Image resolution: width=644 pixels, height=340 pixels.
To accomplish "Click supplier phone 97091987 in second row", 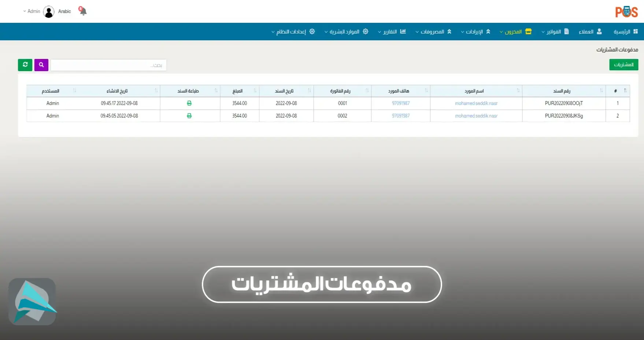I will click(401, 116).
